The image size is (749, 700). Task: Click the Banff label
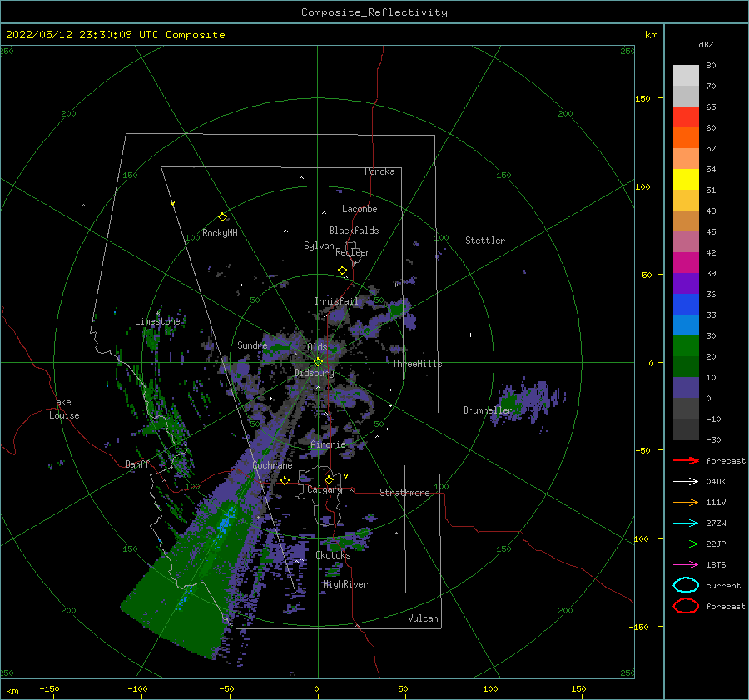137,464
